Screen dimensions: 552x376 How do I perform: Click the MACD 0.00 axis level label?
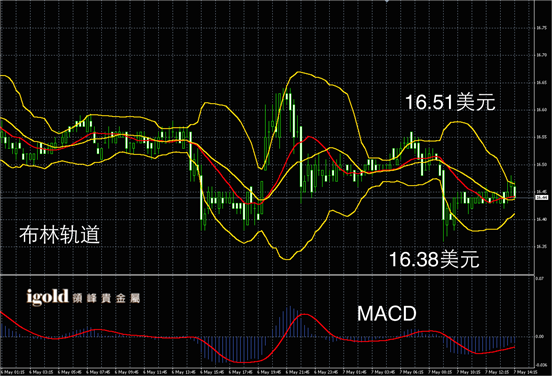[x=539, y=337]
